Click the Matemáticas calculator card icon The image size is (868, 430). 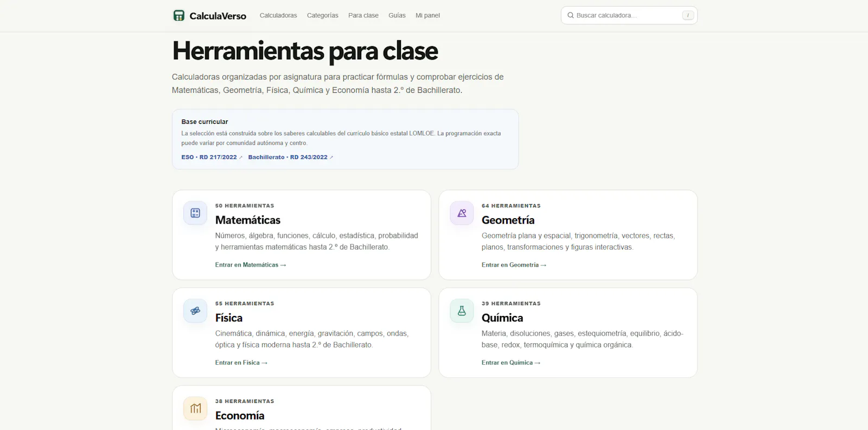click(195, 213)
